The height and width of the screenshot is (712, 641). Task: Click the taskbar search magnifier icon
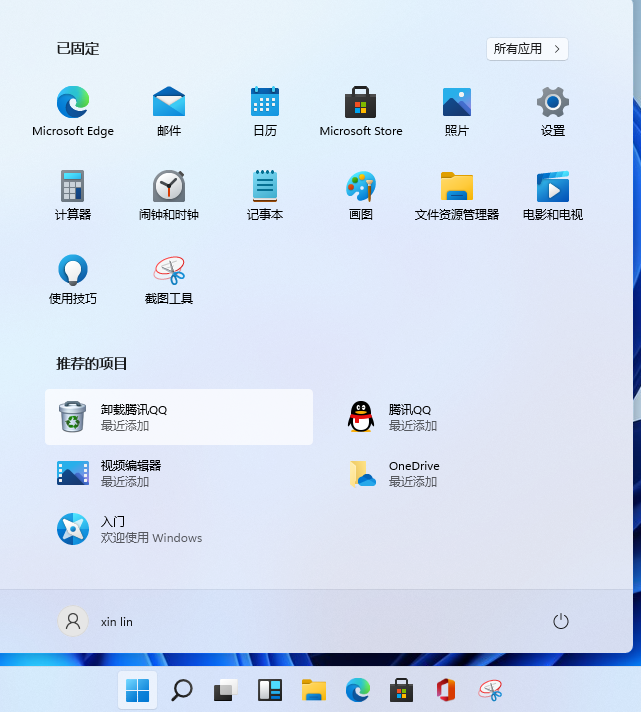(x=182, y=689)
